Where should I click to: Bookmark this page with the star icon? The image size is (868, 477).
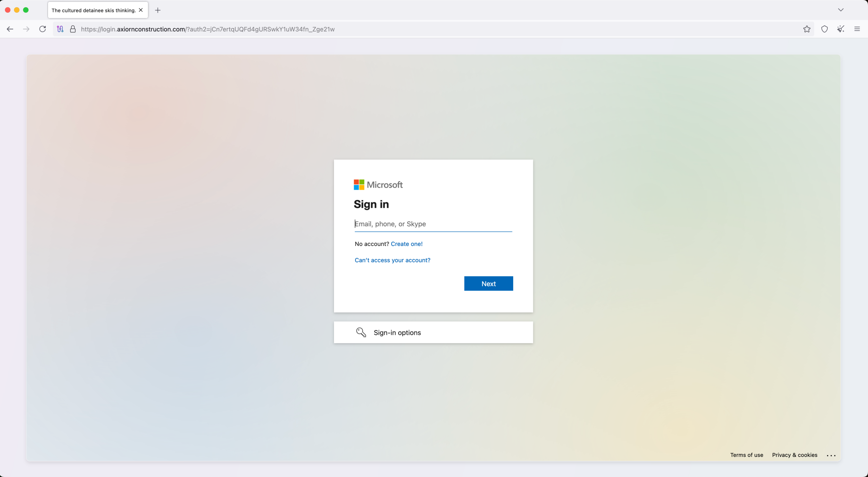coord(806,29)
